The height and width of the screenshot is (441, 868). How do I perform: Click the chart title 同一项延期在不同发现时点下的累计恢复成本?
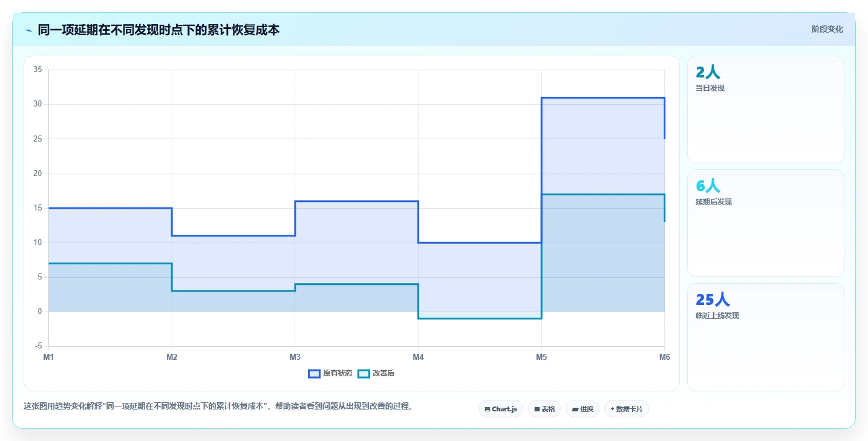point(158,30)
